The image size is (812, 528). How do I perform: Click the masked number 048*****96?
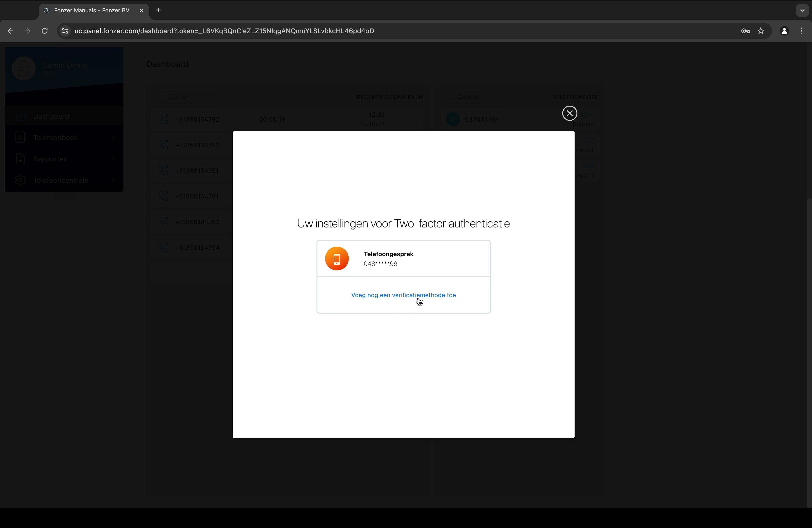coord(380,264)
